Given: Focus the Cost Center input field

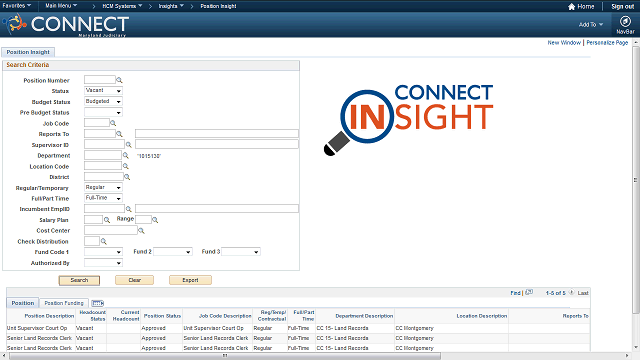Looking at the screenshot, I should tap(111, 230).
